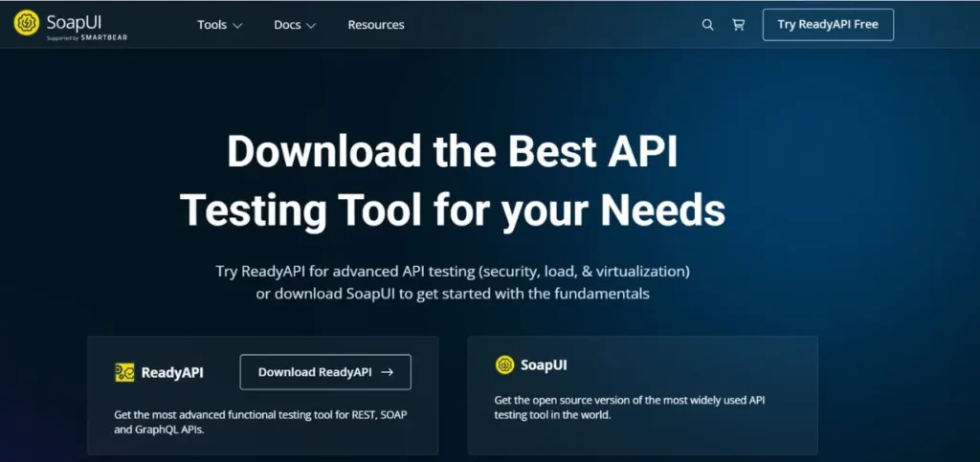Click the Supported by SmartBear text
Screen dimensions: 980x462
click(87, 38)
